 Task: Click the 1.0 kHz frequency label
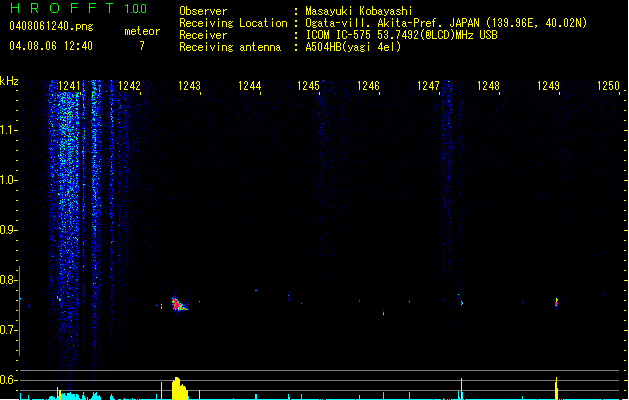click(x=7, y=180)
